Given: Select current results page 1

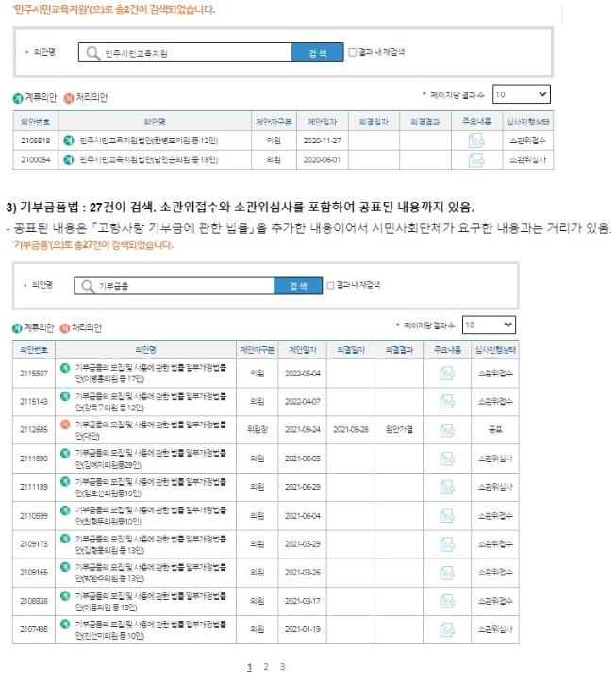Looking at the screenshot, I should (x=250, y=667).
